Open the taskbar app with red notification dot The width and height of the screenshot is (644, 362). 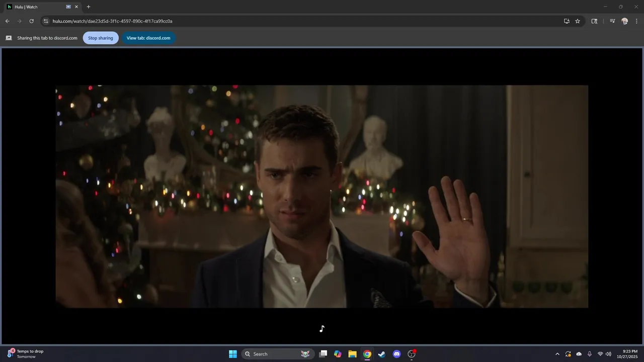point(412,354)
